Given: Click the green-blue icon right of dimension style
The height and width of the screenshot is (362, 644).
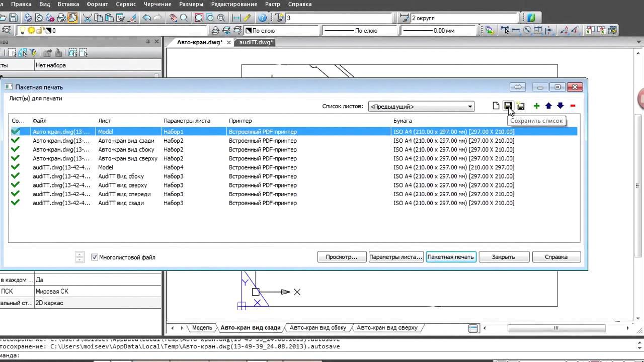Looking at the screenshot, I should [x=531, y=18].
